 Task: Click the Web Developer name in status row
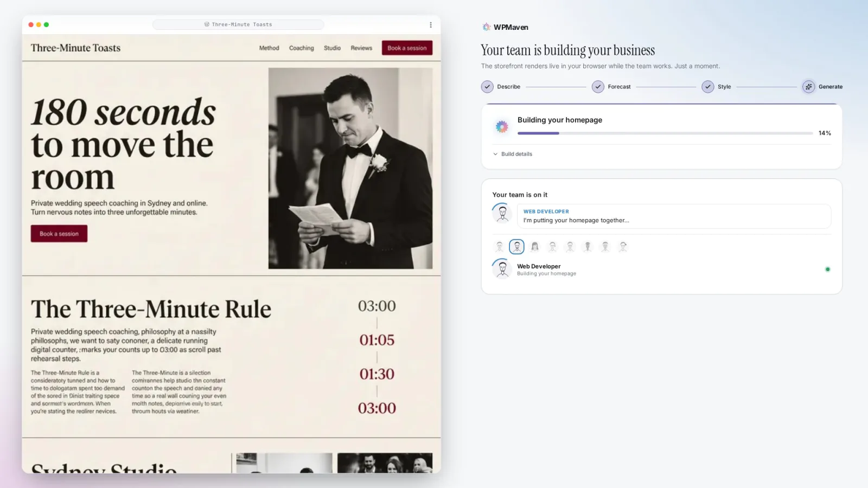[x=539, y=266]
